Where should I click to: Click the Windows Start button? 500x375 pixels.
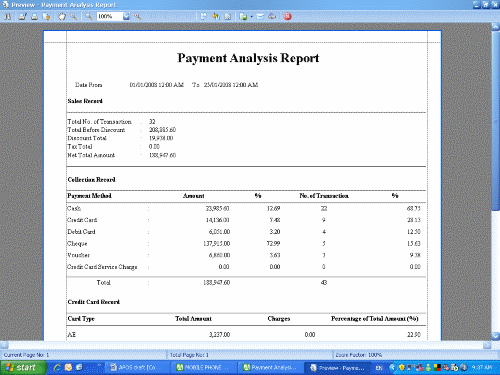[x=23, y=368]
